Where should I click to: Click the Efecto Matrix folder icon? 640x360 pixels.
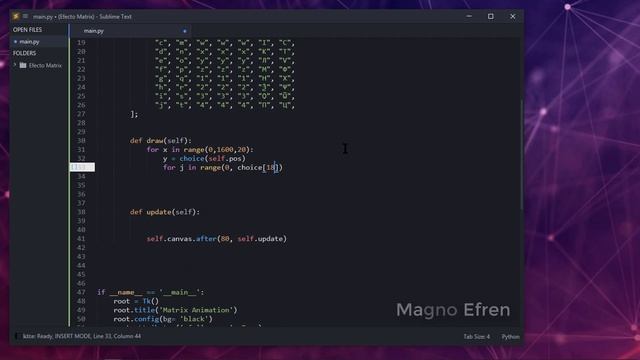click(x=23, y=65)
